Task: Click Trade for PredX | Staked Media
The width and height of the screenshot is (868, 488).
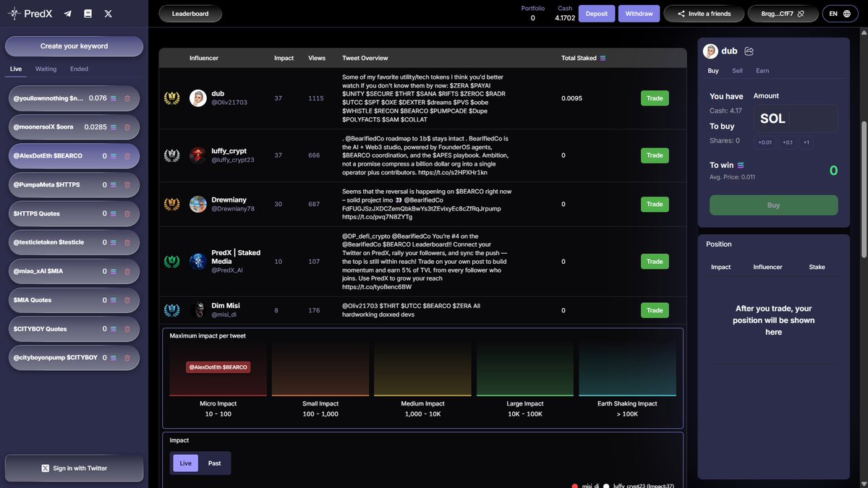Action: coord(655,262)
